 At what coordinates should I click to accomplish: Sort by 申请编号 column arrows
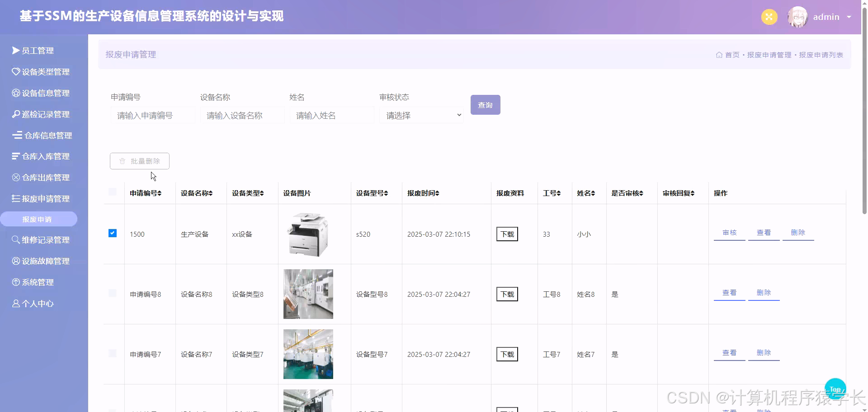point(159,193)
